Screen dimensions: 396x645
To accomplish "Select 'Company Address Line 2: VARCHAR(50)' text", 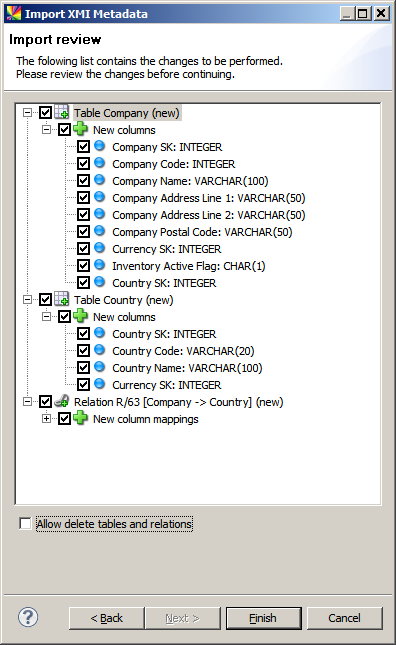I will click(208, 215).
